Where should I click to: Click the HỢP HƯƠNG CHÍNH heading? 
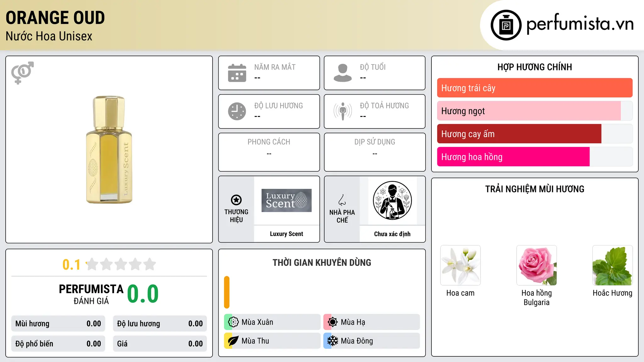click(535, 67)
